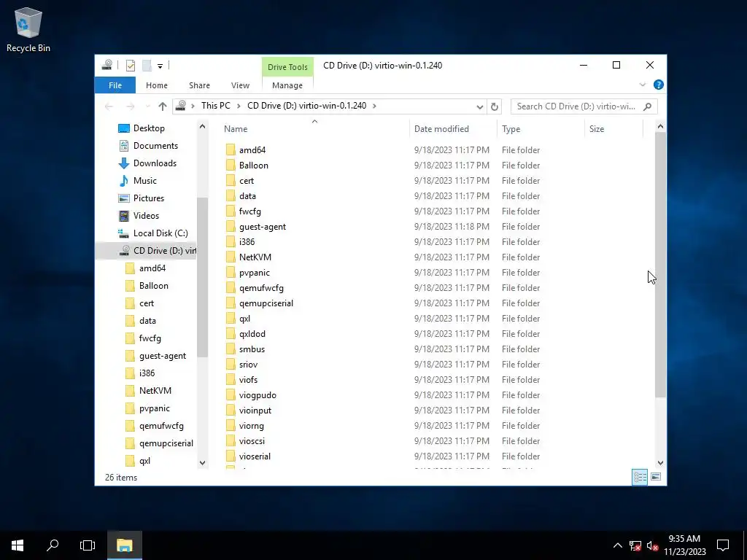Viewport: 747px width, 560px height.
Task: Open the Customize Quick Access Toolbar dropdown
Action: click(160, 66)
